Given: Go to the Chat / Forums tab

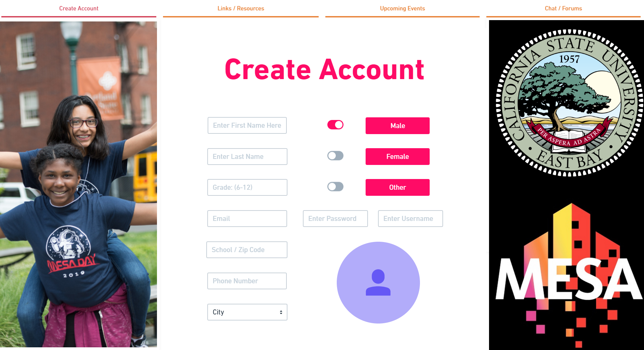Looking at the screenshot, I should [x=563, y=8].
